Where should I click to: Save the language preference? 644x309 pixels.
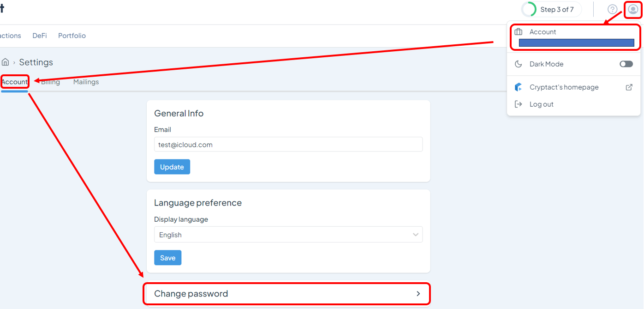167,258
